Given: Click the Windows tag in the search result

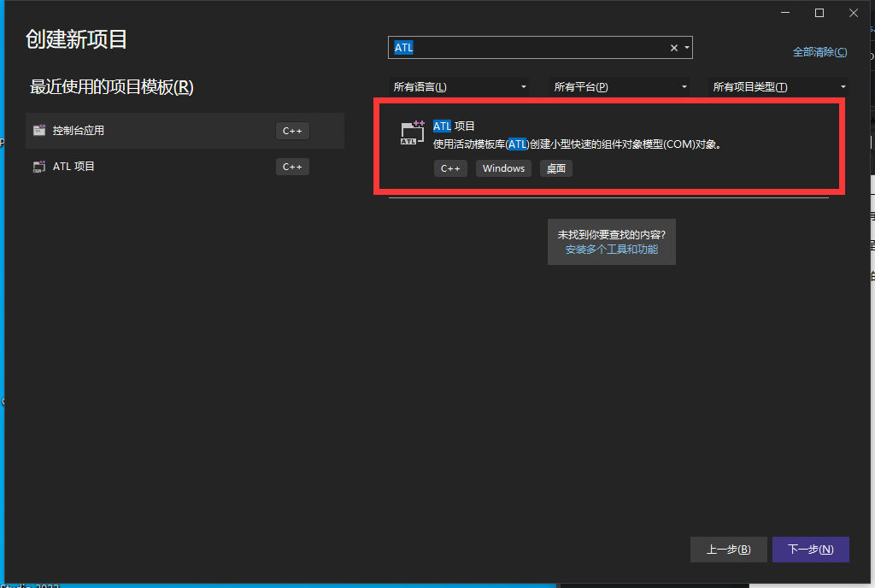Looking at the screenshot, I should tap(503, 168).
